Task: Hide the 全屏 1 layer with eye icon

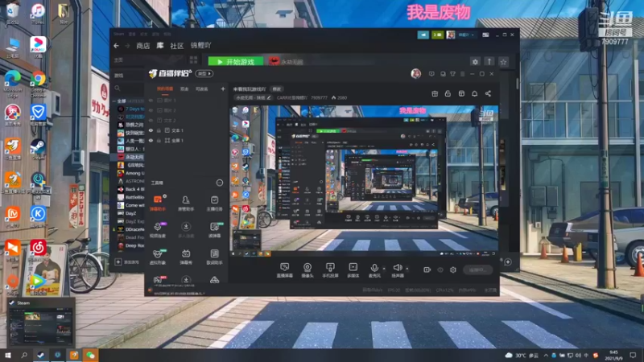Action: pos(151,140)
